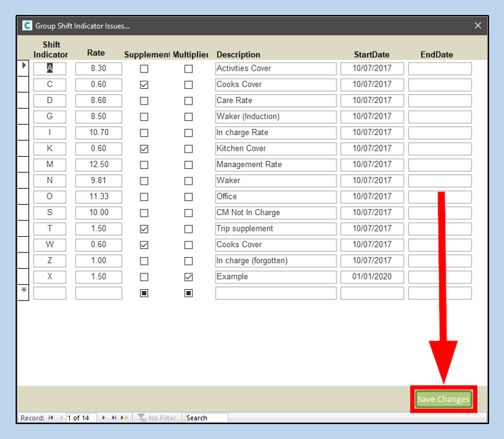Toggle Supplement checkbox for Cooks Cover row C

click(144, 85)
